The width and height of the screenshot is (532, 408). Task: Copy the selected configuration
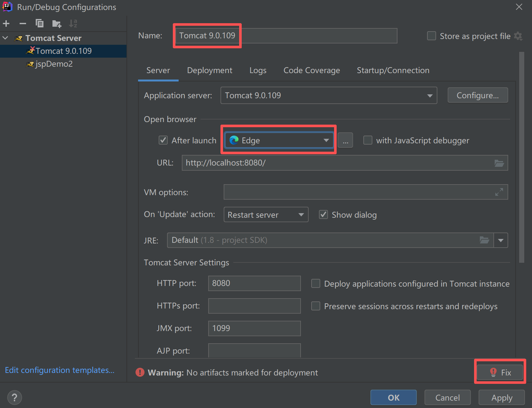click(40, 24)
